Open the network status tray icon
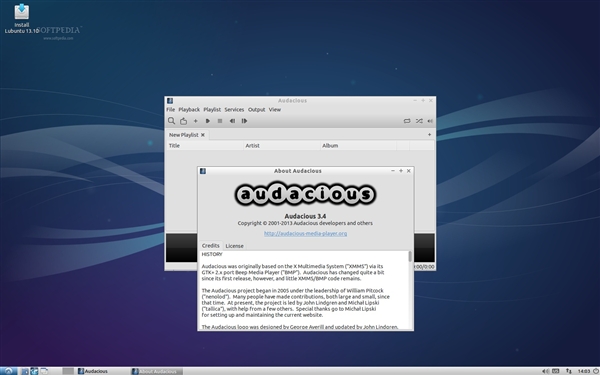600x375 pixels. (x=569, y=371)
